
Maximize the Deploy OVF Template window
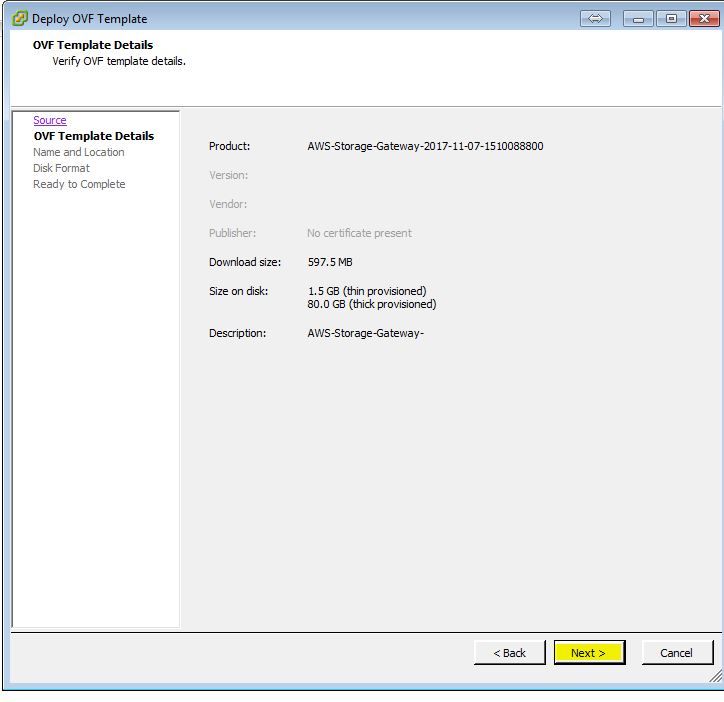(x=671, y=18)
